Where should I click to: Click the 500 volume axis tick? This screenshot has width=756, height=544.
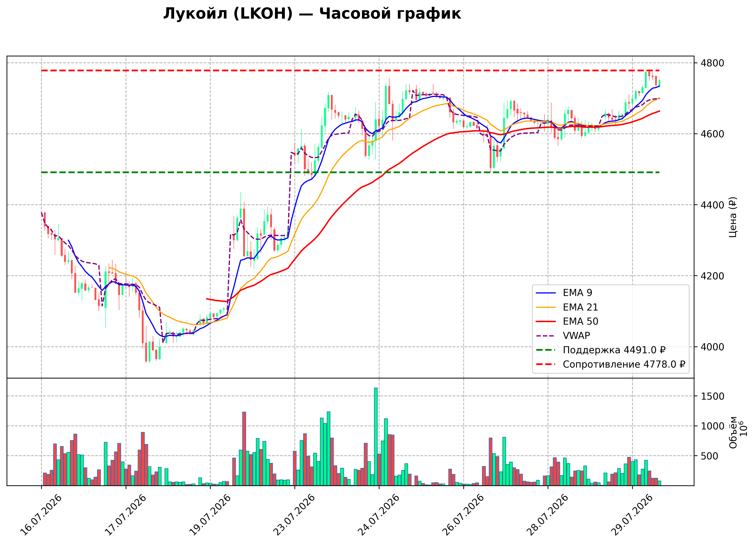pos(709,456)
